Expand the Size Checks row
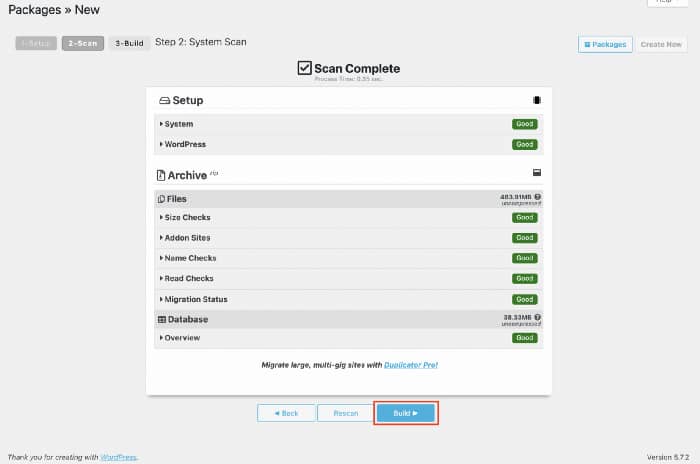Image resolution: width=700 pixels, height=464 pixels. (187, 217)
